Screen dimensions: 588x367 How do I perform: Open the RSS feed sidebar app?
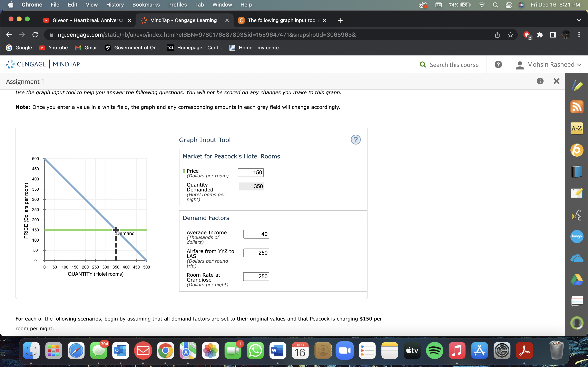point(577,107)
